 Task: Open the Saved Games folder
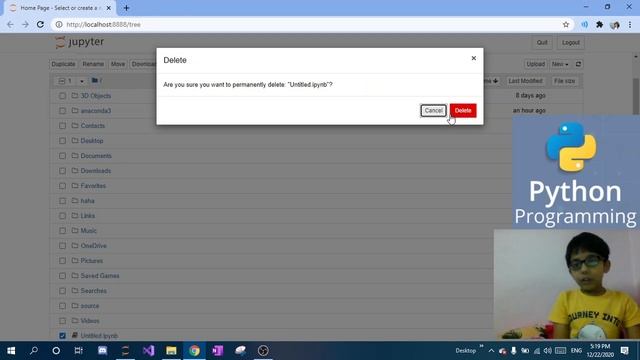(x=100, y=276)
